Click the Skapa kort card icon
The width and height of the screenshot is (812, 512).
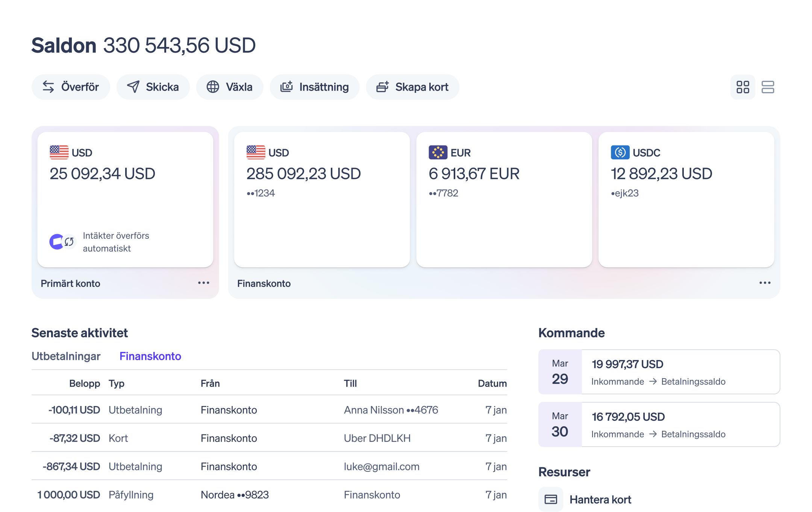pyautogui.click(x=382, y=87)
